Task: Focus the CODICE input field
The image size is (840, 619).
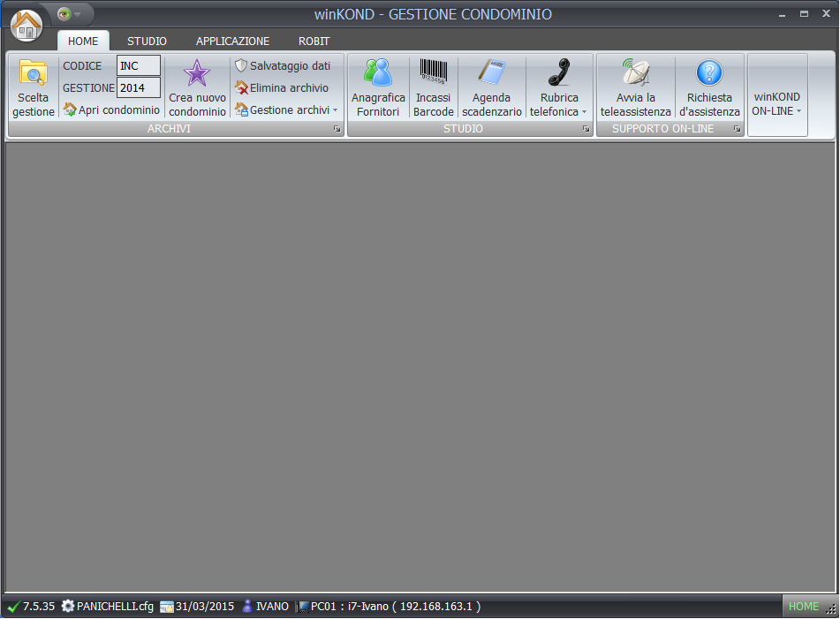Action: click(138, 66)
